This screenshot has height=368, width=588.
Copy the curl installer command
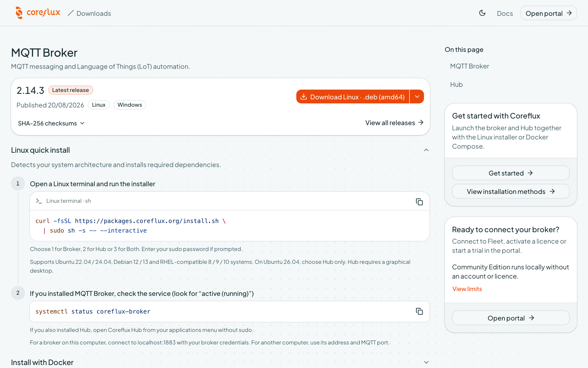[419, 202]
